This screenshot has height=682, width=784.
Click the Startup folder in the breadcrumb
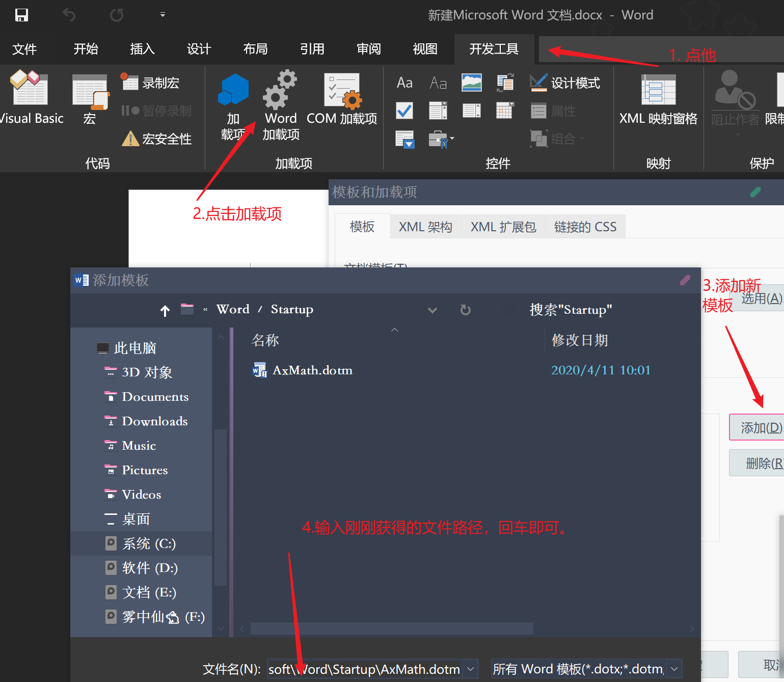tap(292, 309)
